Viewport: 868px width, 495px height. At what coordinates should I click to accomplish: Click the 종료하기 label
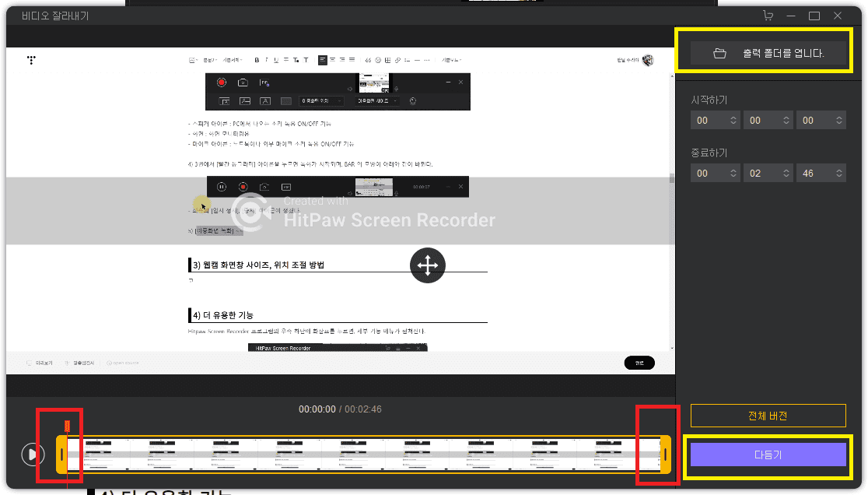(x=709, y=153)
